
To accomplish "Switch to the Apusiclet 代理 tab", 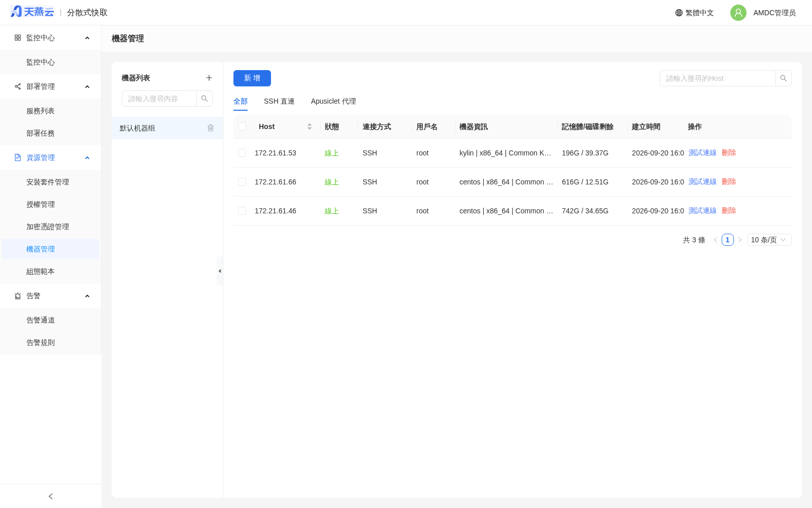I will (333, 101).
